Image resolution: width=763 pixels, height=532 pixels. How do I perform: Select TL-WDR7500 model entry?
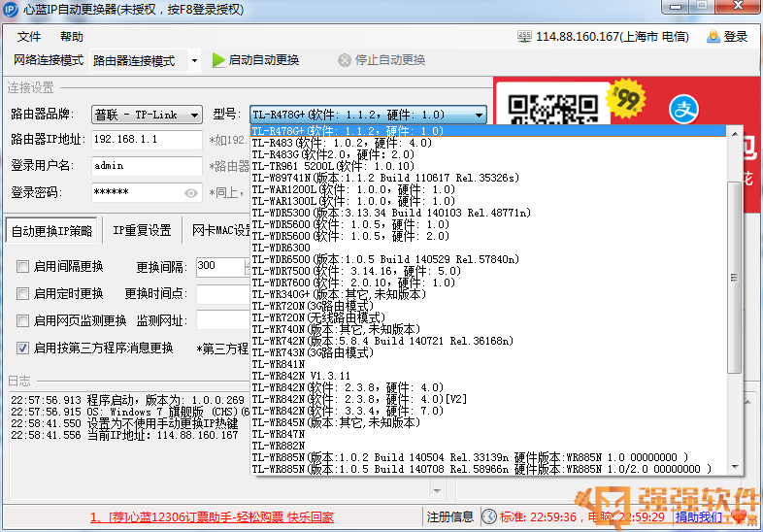488,271
